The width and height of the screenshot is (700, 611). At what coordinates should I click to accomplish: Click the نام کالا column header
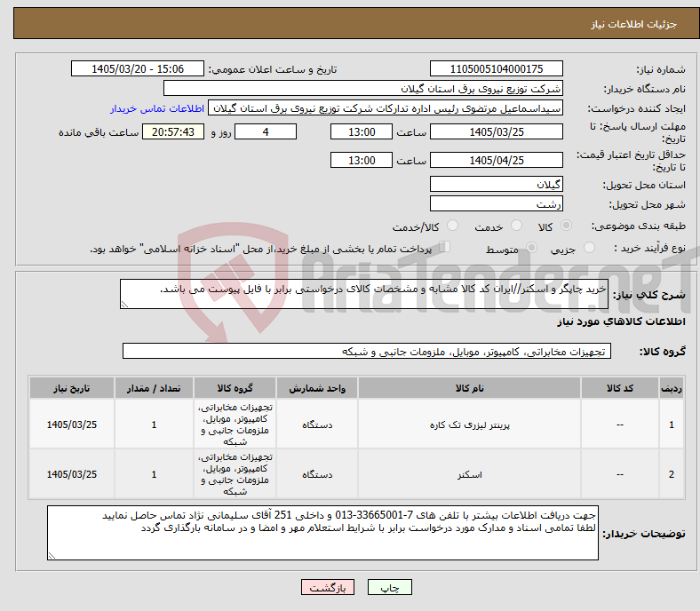(469, 388)
